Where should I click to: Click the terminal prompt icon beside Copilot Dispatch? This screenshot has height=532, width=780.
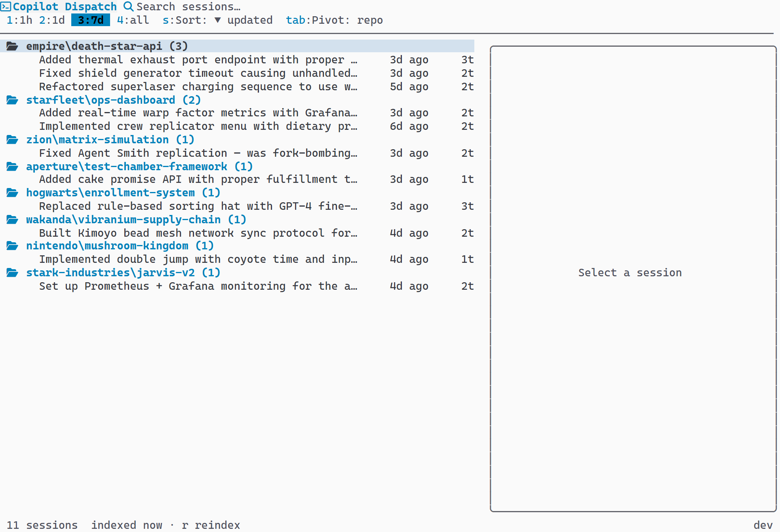coord(6,6)
